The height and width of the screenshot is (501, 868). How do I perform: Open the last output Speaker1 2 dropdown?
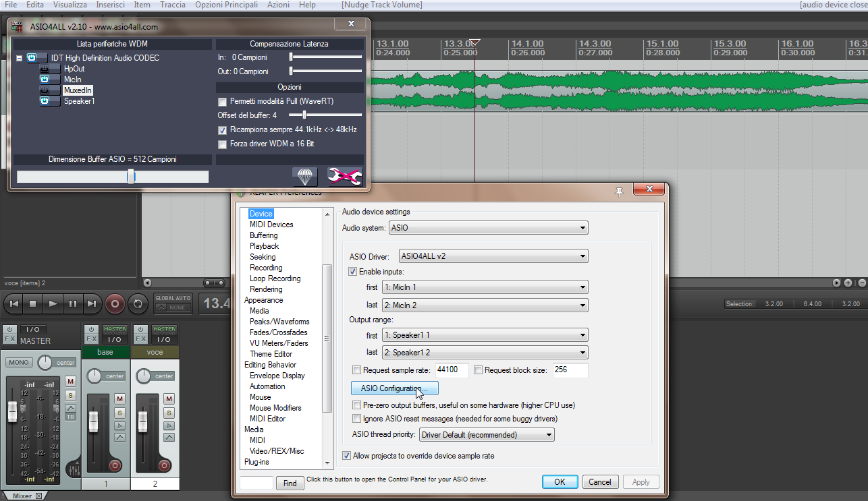coord(485,353)
